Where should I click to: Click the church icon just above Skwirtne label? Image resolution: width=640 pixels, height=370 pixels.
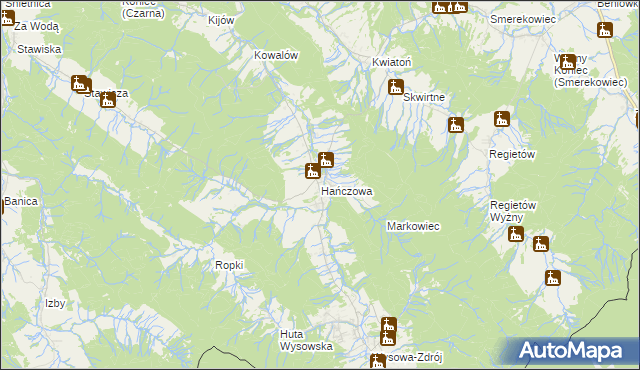(396, 87)
